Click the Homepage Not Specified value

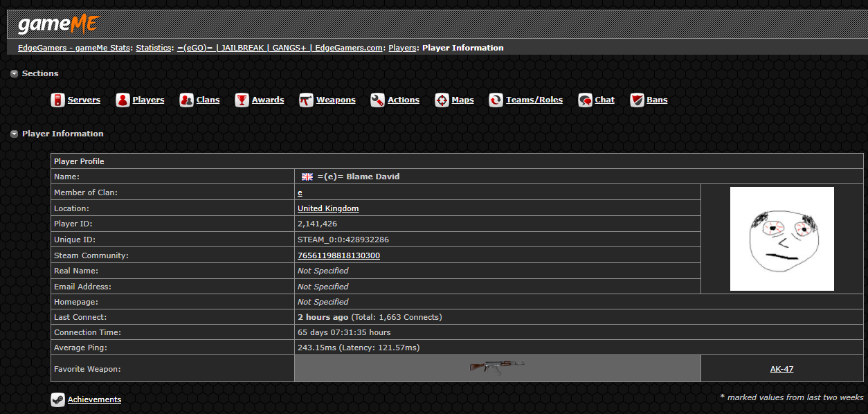pos(323,302)
